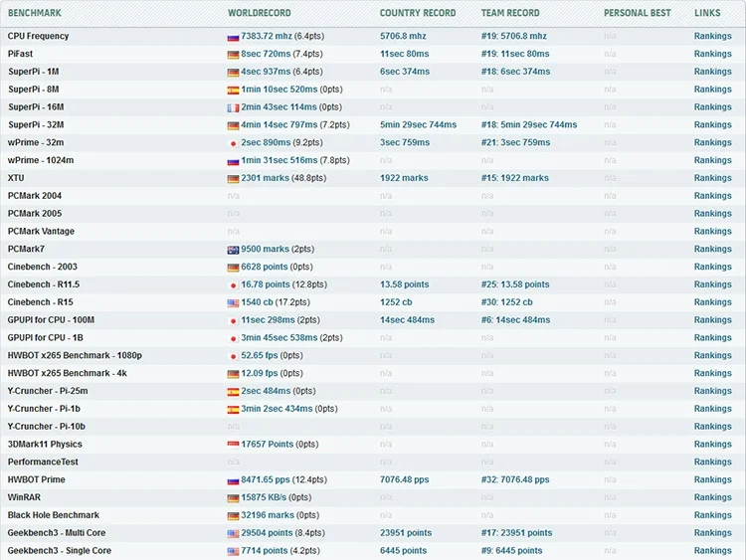Click the German flag beside 15875 KB/s

[233, 498]
